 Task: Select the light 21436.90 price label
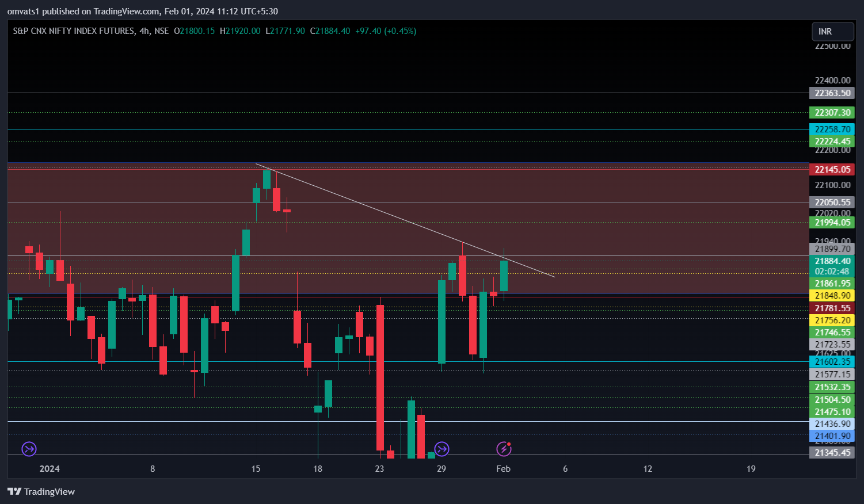pos(832,424)
